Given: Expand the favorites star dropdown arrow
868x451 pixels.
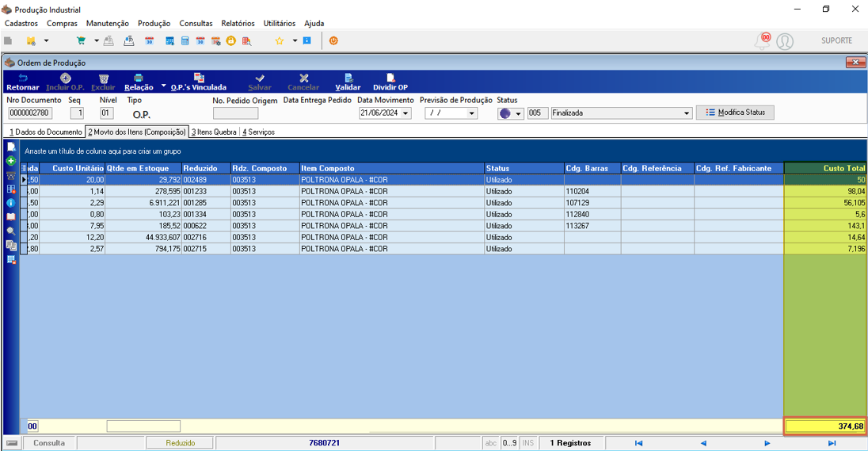Looking at the screenshot, I should [x=295, y=40].
